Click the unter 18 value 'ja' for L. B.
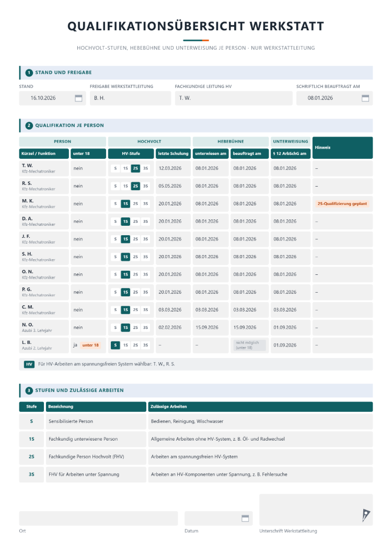 [75, 345]
